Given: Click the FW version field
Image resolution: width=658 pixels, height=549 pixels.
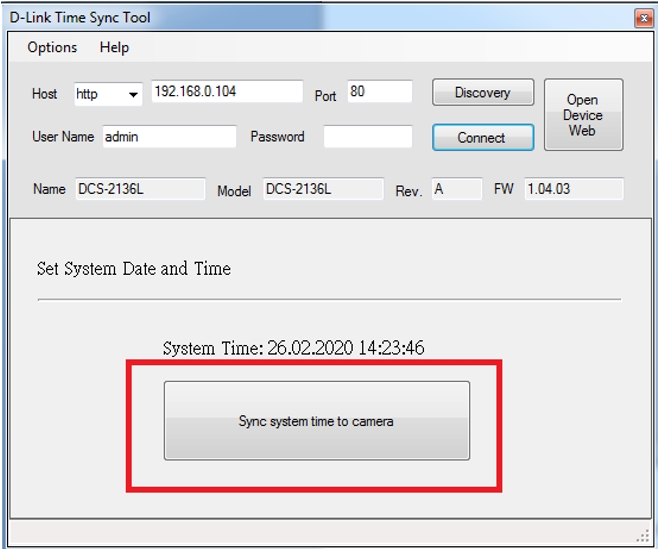Looking at the screenshot, I should click(573, 189).
